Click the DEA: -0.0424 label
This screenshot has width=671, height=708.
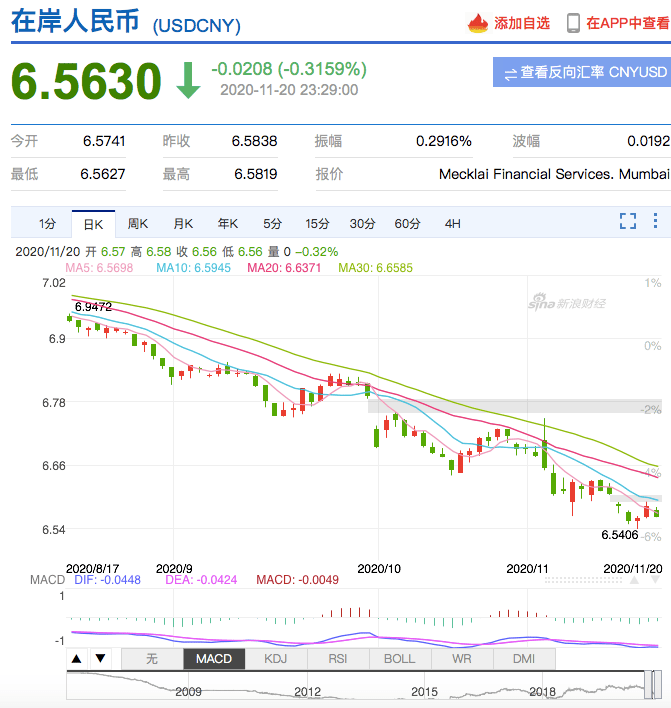pyautogui.click(x=201, y=580)
